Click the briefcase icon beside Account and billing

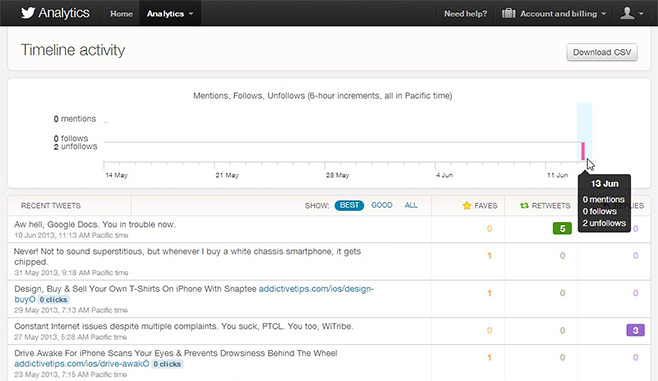508,13
